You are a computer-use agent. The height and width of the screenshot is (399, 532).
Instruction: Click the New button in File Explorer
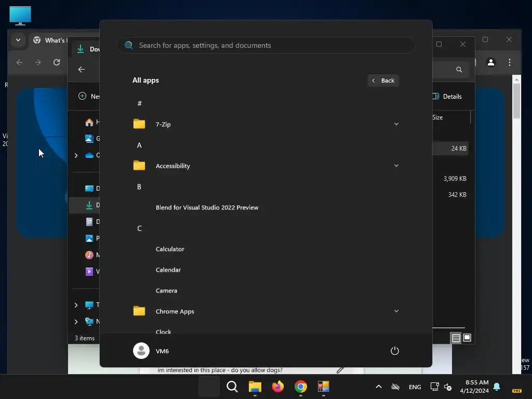88,96
